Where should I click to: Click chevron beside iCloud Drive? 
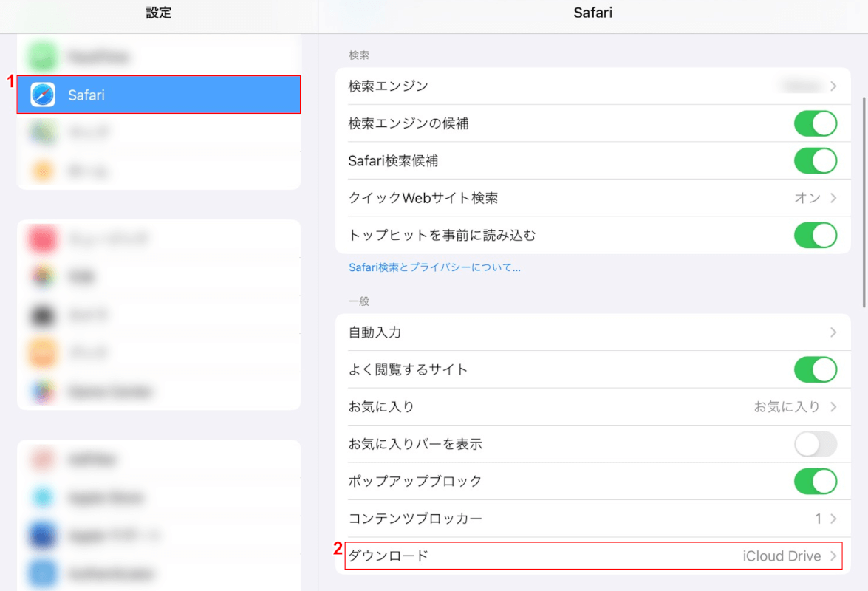833,556
